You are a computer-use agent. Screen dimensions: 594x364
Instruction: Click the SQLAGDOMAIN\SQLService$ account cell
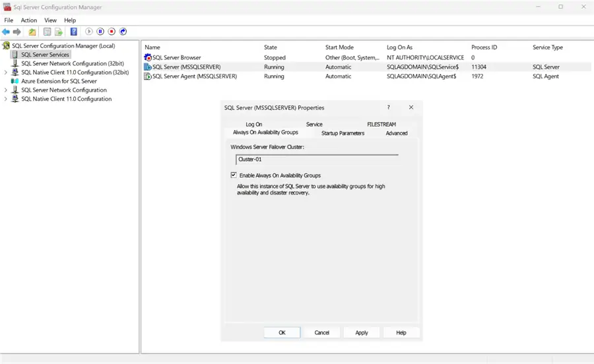[422, 67]
